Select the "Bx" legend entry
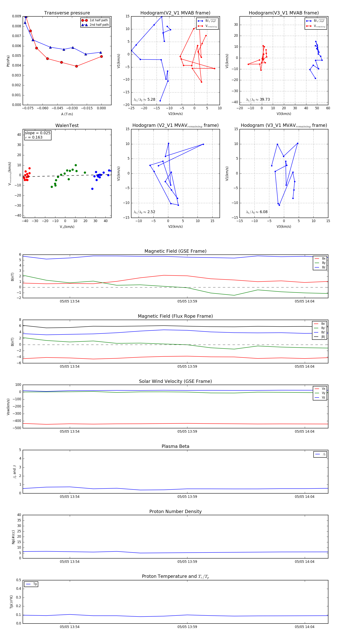Image resolution: width=351 pixels, height=644 pixels. [x=320, y=259]
